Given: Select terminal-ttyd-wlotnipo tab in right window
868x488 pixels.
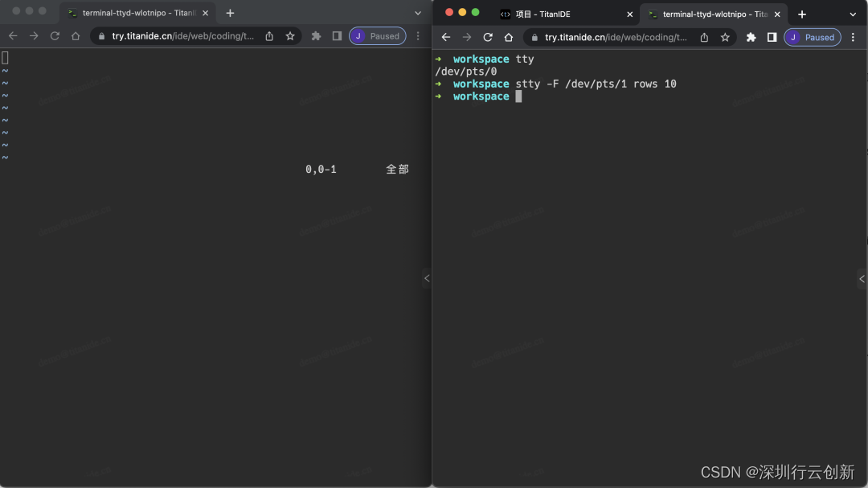Looking at the screenshot, I should coord(714,14).
